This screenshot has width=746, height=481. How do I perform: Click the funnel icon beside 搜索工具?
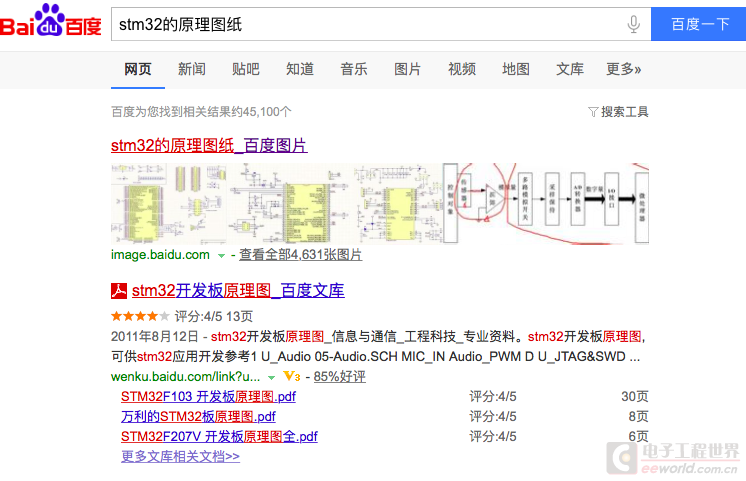[x=593, y=112]
